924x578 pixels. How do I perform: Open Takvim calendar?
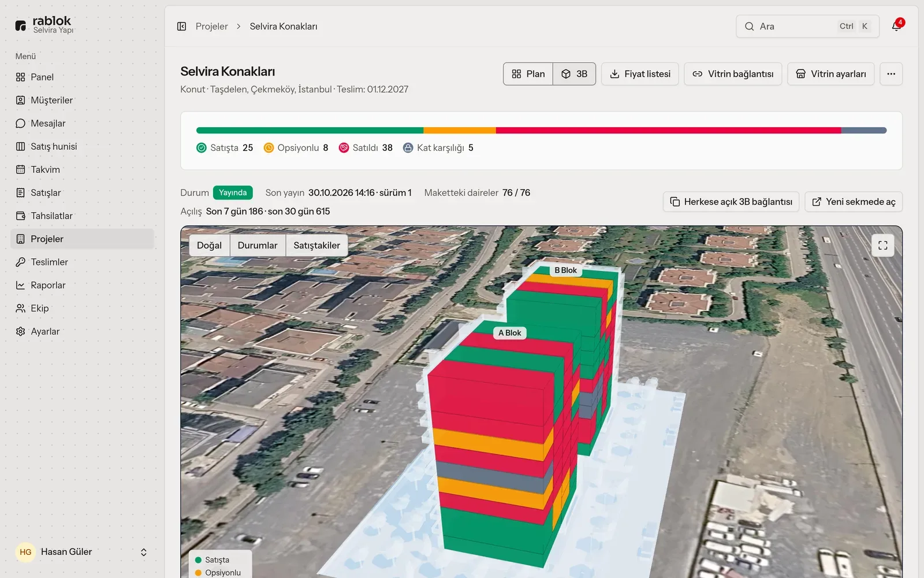pos(82,169)
